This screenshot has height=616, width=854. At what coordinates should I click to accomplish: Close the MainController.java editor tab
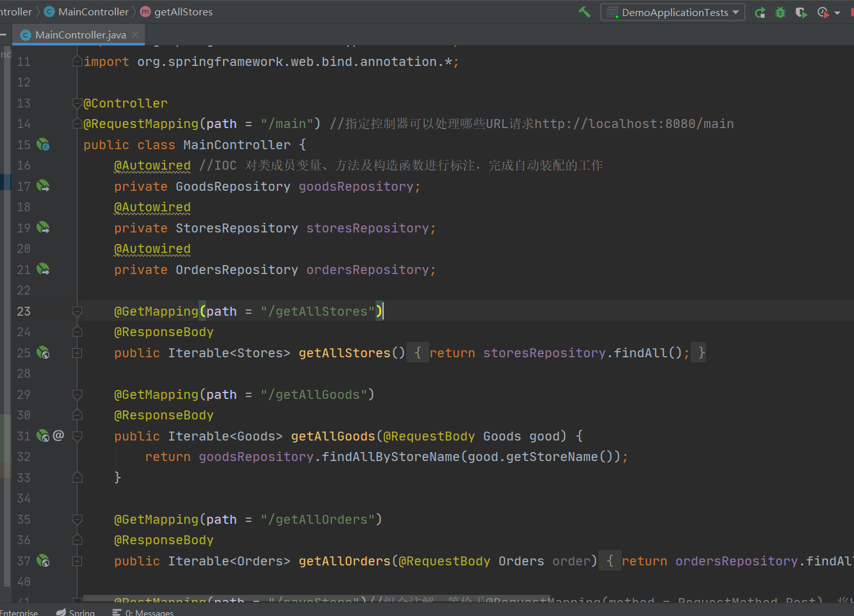135,35
